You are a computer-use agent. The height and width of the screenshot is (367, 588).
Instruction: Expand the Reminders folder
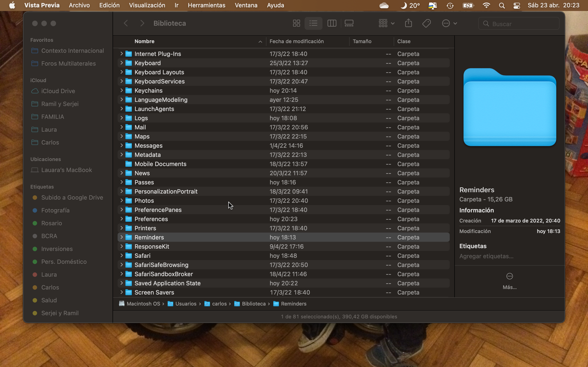(122, 237)
